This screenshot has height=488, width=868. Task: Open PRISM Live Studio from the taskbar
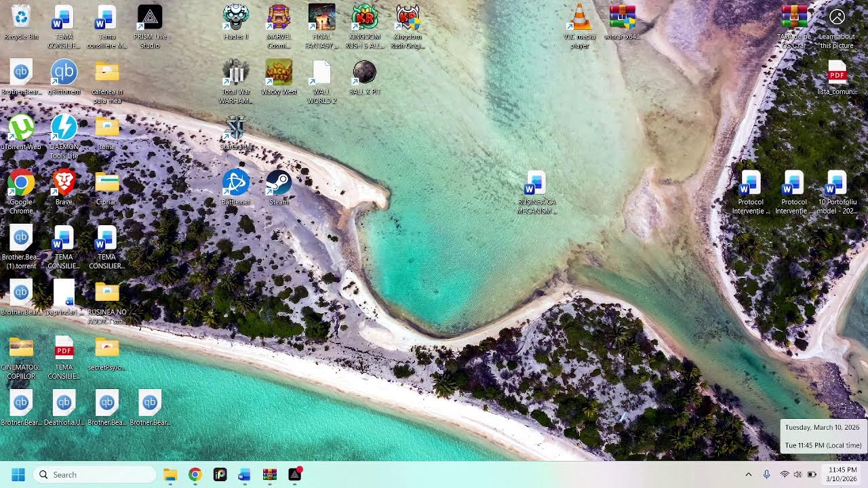pyautogui.click(x=295, y=474)
